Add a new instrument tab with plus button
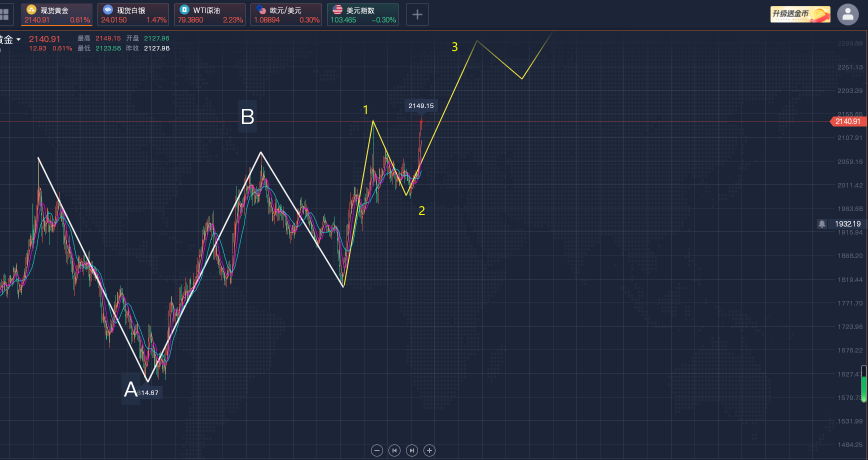This screenshot has width=868, height=460. tap(417, 14)
